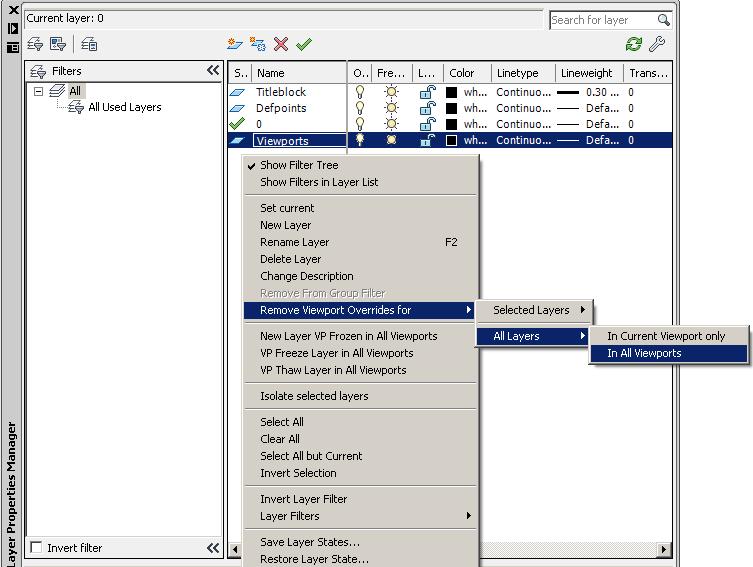Choose Delete Layer from context menu
753x567 pixels.
pos(360,259)
